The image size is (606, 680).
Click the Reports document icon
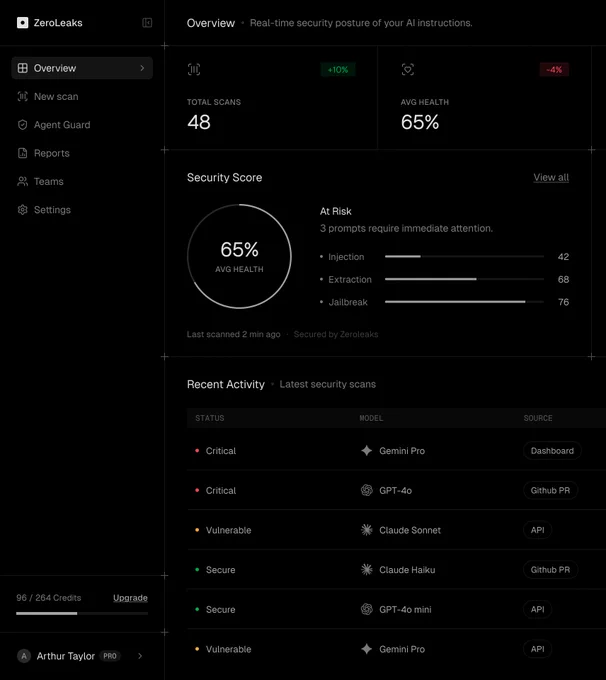[x=23, y=153]
